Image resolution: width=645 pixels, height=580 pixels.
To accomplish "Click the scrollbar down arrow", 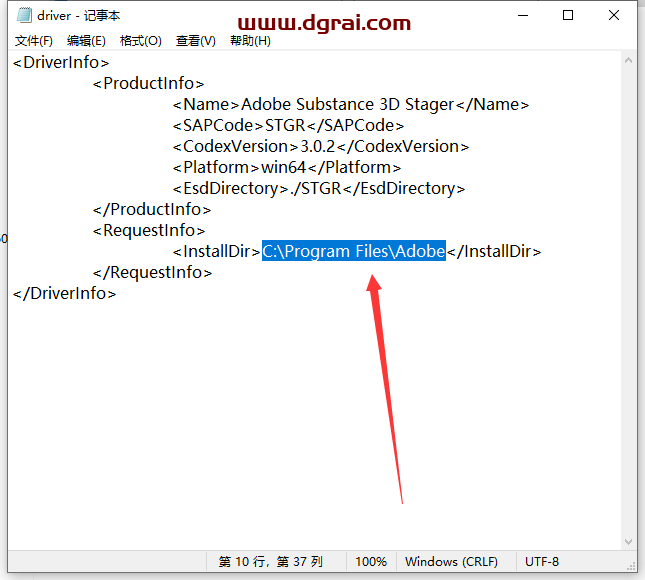I will [629, 542].
